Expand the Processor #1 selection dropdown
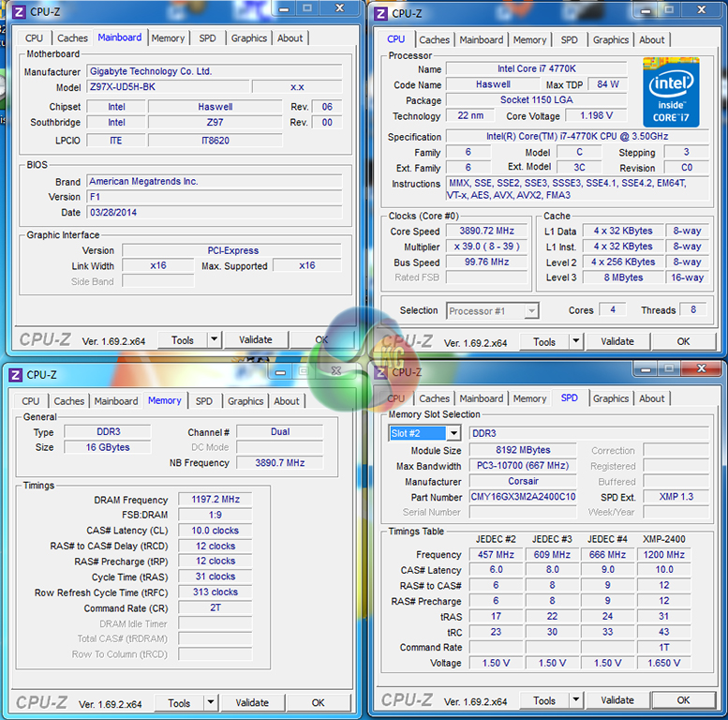Viewport: 728px width, 720px height. [x=531, y=310]
